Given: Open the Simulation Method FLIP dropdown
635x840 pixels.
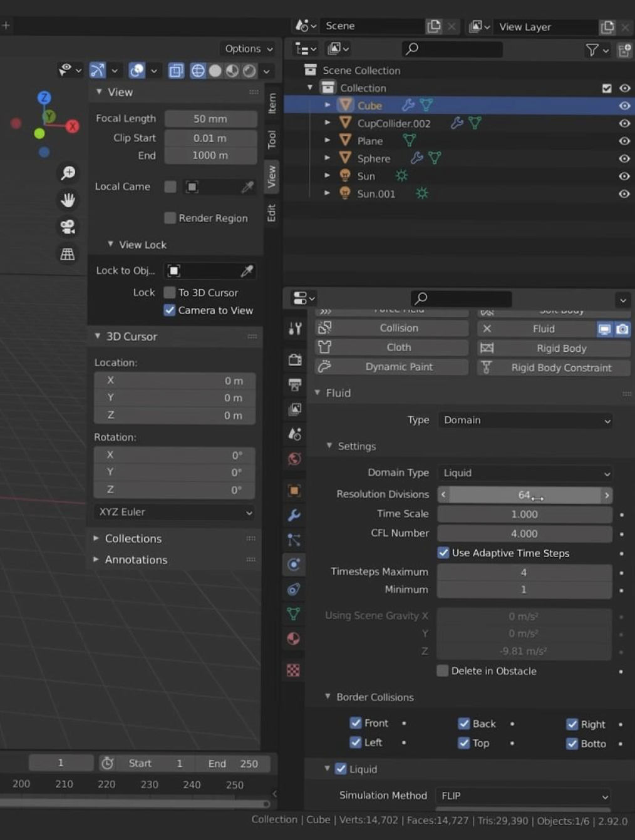Looking at the screenshot, I should coord(524,796).
